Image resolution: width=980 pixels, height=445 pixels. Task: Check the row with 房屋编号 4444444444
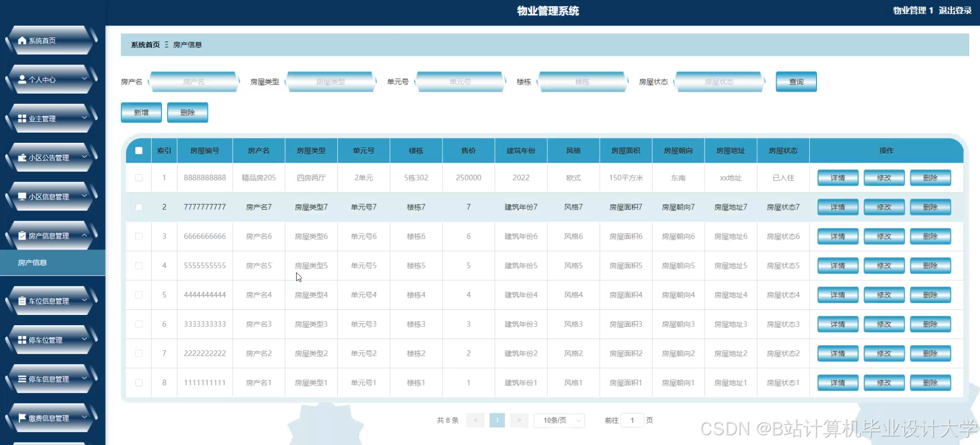coord(139,295)
